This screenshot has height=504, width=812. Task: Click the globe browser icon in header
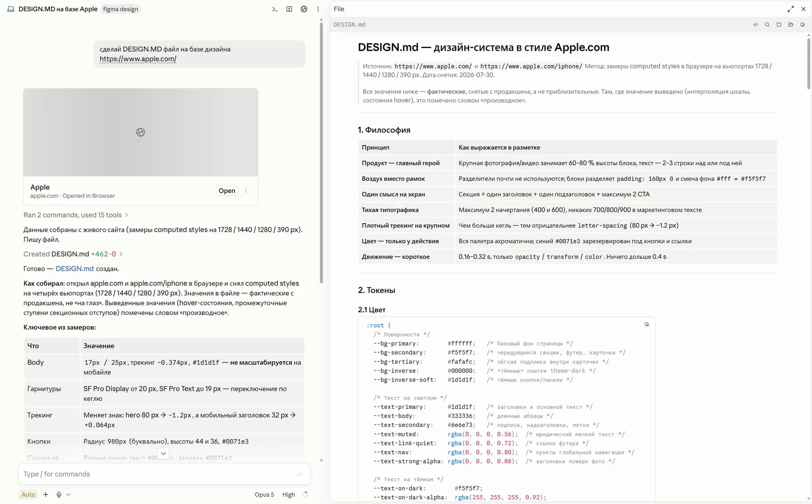(x=304, y=9)
